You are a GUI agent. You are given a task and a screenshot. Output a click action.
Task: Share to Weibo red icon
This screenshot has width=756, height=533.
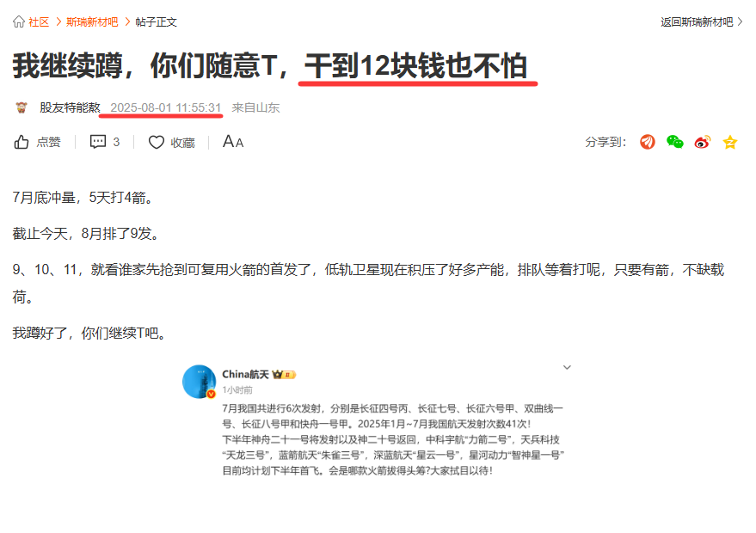pos(703,142)
